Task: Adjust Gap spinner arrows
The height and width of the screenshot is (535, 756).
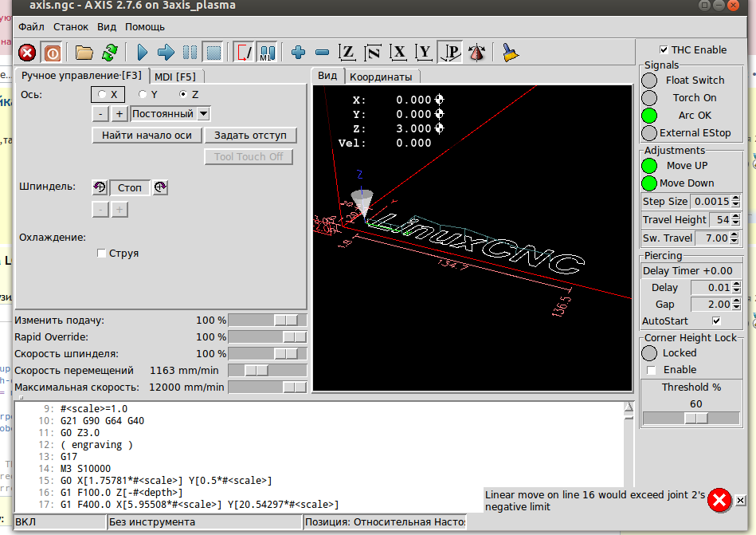Action: click(x=736, y=305)
